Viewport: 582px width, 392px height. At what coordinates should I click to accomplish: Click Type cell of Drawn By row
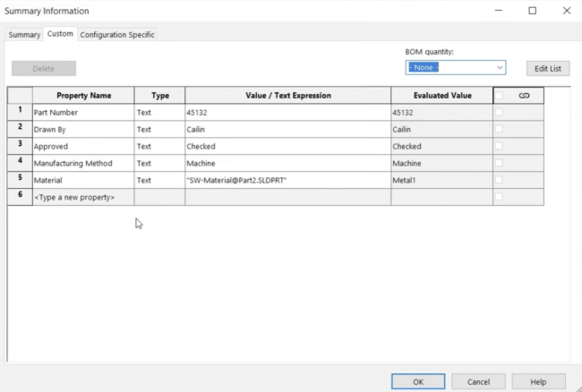click(159, 130)
